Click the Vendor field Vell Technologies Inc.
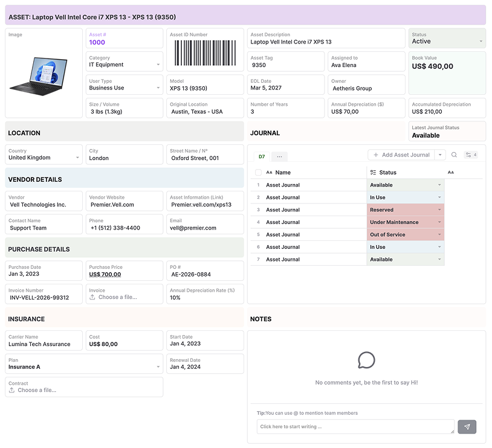Screen dimensions: 492x448 pyautogui.click(x=44, y=201)
